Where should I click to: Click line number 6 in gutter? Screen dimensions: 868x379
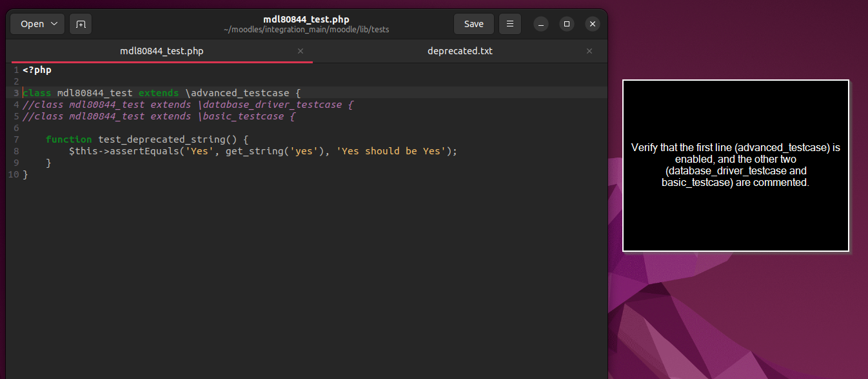[16, 128]
